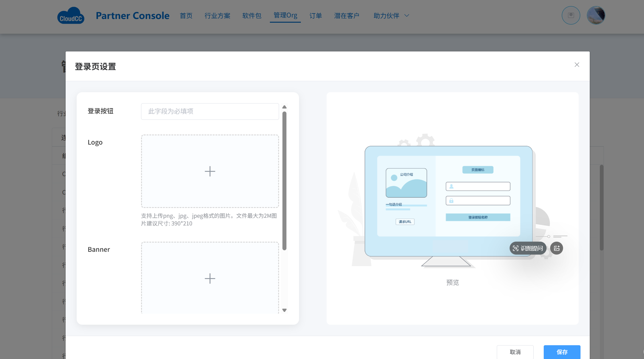
Task: Open the 首页 menu item
Action: point(186,16)
